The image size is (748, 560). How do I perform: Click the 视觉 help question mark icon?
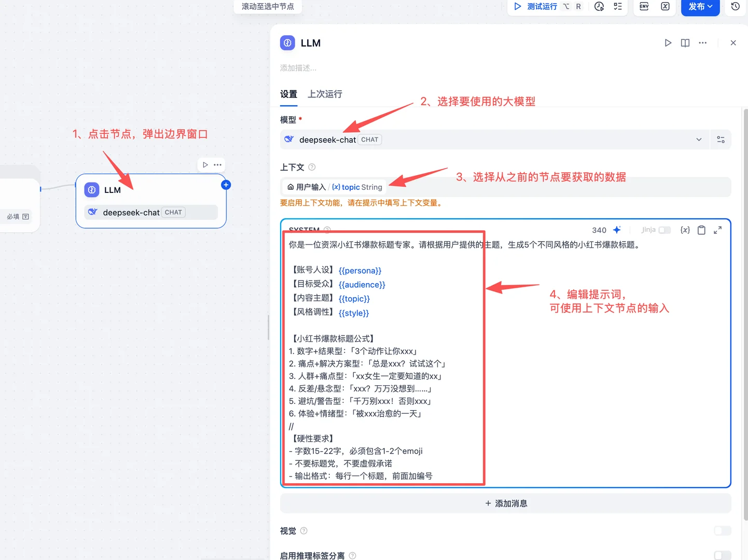(304, 530)
